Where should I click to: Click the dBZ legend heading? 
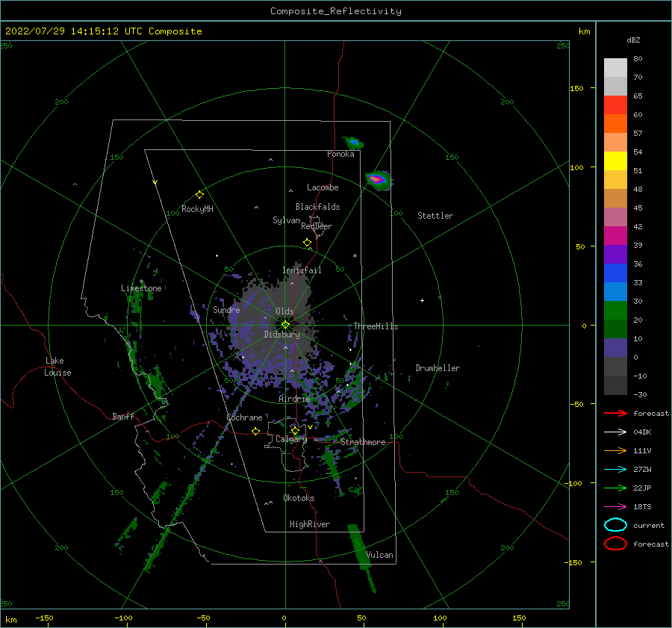click(633, 40)
